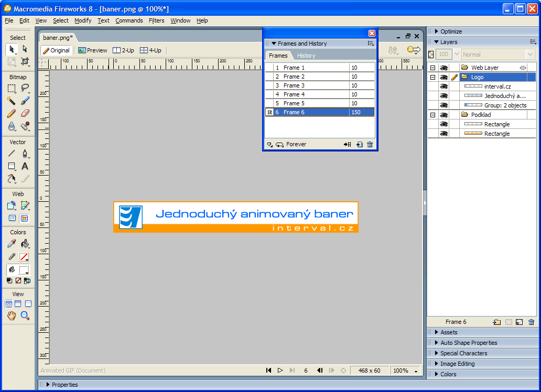
Task: Select the Pen tool
Action: 25,153
